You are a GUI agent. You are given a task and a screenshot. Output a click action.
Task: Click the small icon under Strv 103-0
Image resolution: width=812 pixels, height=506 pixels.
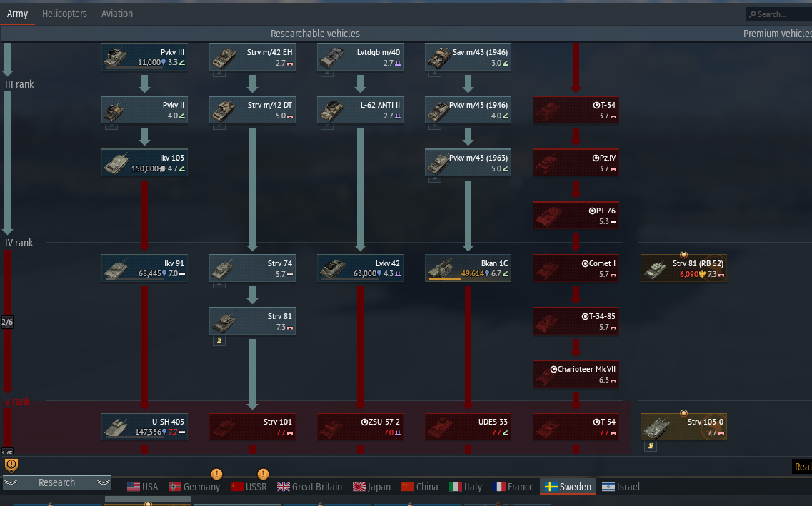pyautogui.click(x=651, y=446)
